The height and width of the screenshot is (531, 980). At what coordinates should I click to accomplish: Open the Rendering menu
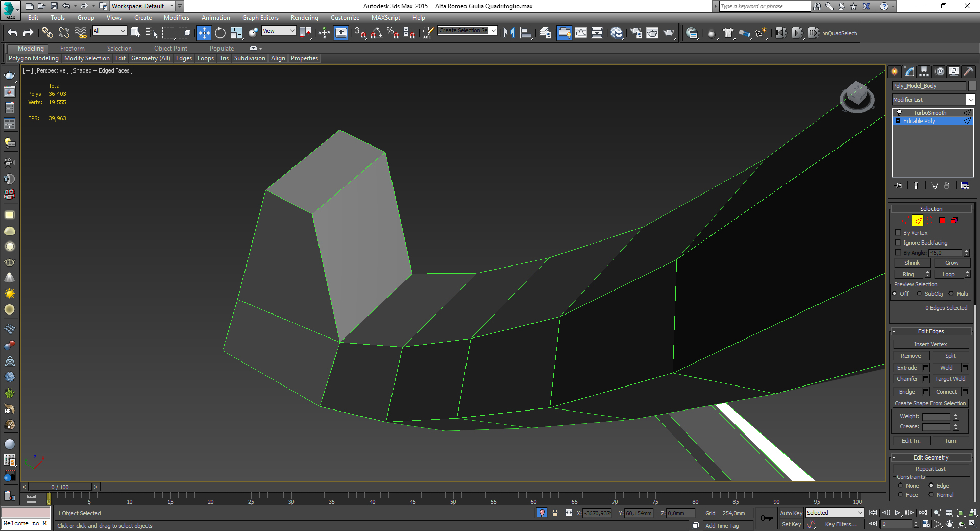(304, 18)
